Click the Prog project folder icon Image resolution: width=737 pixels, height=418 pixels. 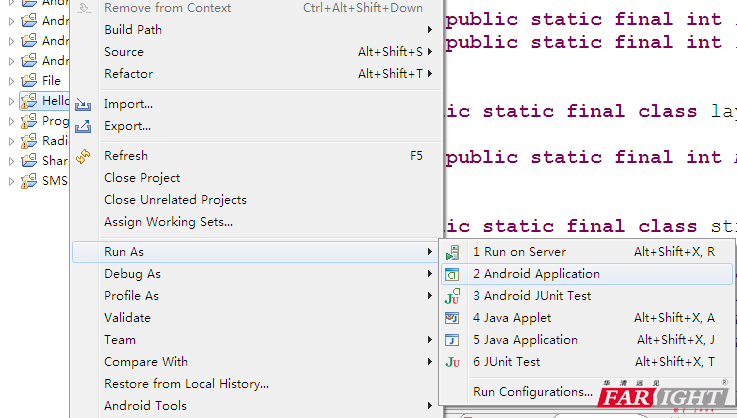click(x=29, y=121)
